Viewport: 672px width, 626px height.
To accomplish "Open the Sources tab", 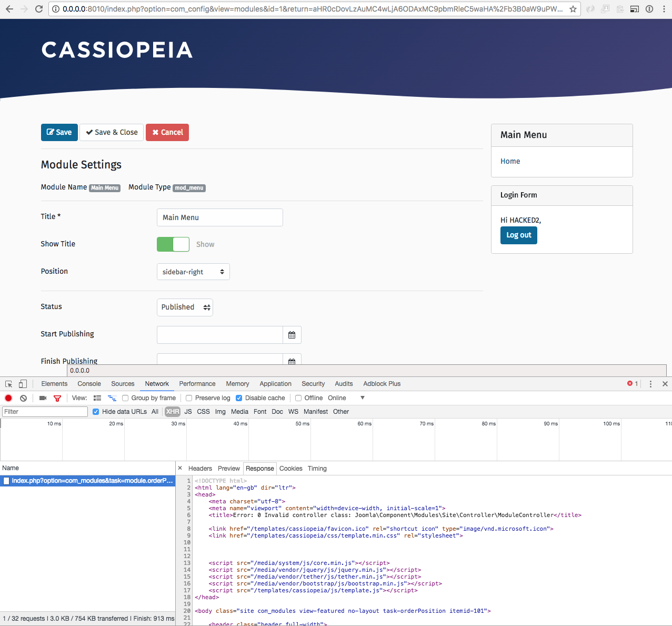I will pyautogui.click(x=123, y=384).
